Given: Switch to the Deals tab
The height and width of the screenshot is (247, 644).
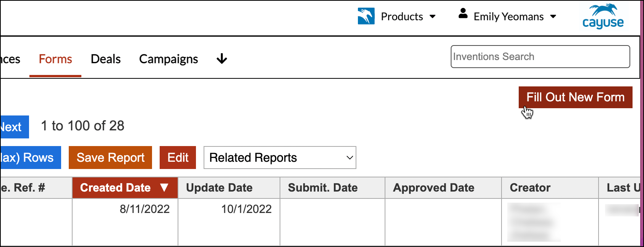Looking at the screenshot, I should 106,59.
